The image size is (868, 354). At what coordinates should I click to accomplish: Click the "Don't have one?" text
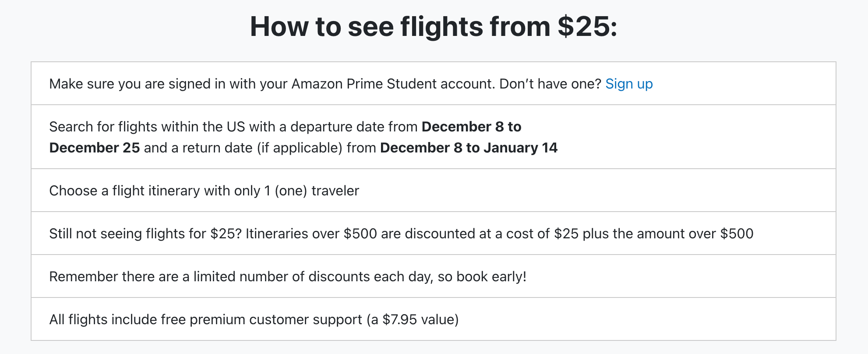[x=550, y=84]
